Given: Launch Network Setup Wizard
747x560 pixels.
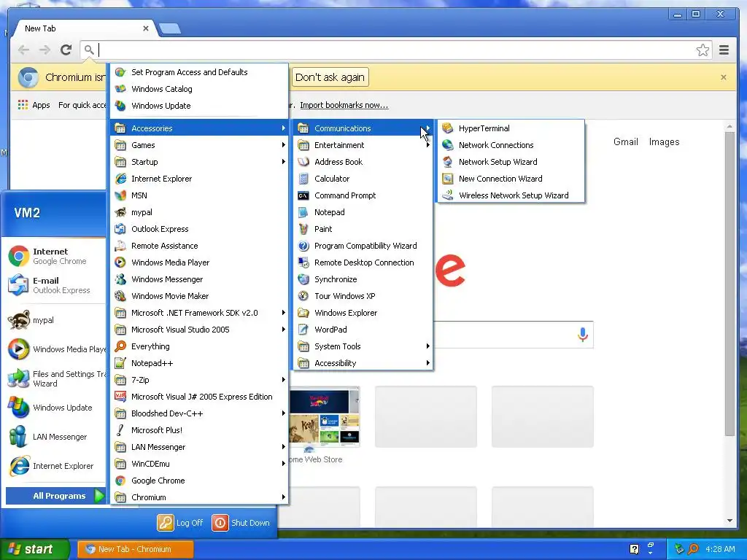Looking at the screenshot, I should point(511,162).
